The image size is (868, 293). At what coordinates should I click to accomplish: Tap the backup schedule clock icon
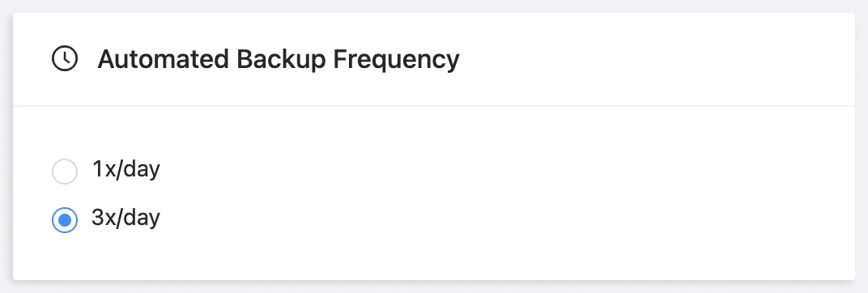(x=65, y=59)
